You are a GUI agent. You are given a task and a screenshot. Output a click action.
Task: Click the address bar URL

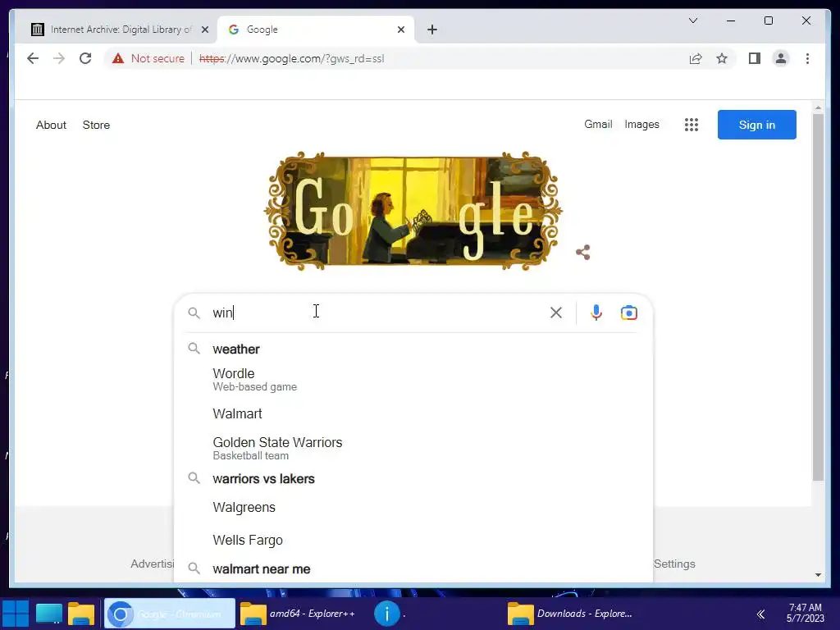coord(291,58)
